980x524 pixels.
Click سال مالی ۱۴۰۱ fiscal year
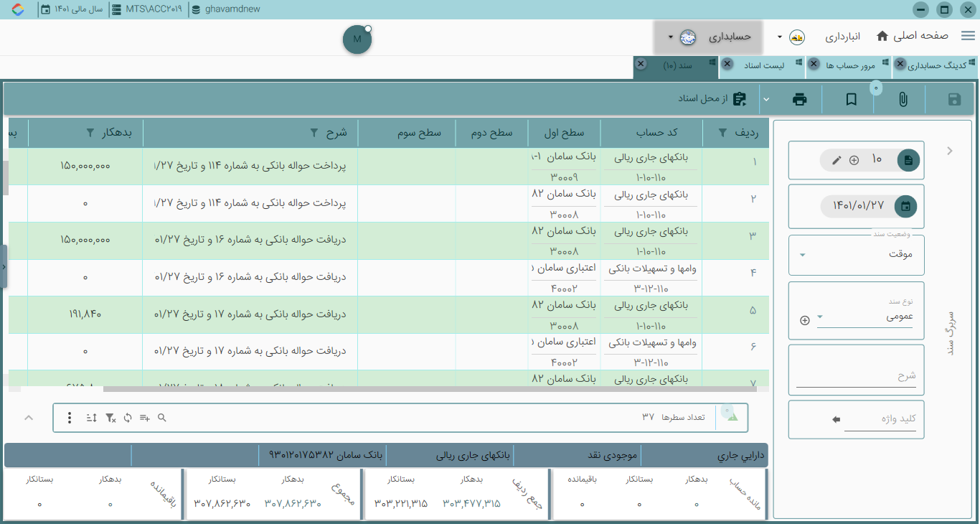click(72, 9)
